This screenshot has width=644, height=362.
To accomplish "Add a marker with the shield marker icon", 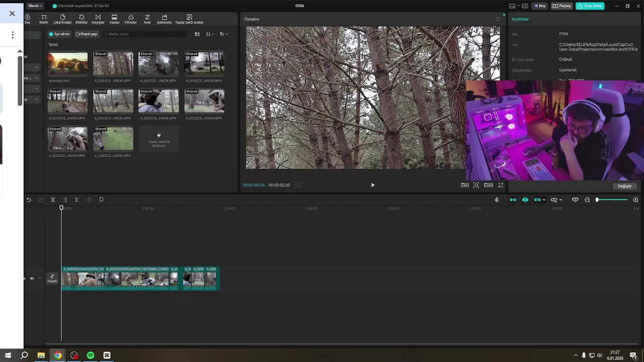I will (101, 200).
